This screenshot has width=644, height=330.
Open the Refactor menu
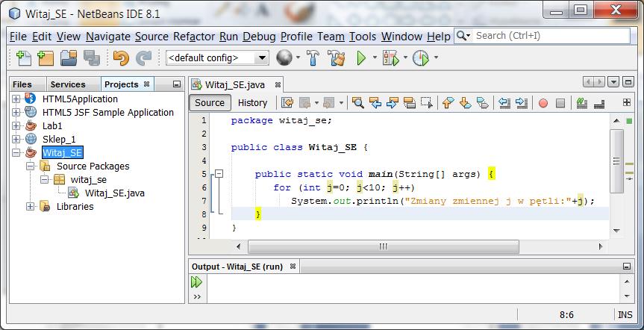[194, 37]
